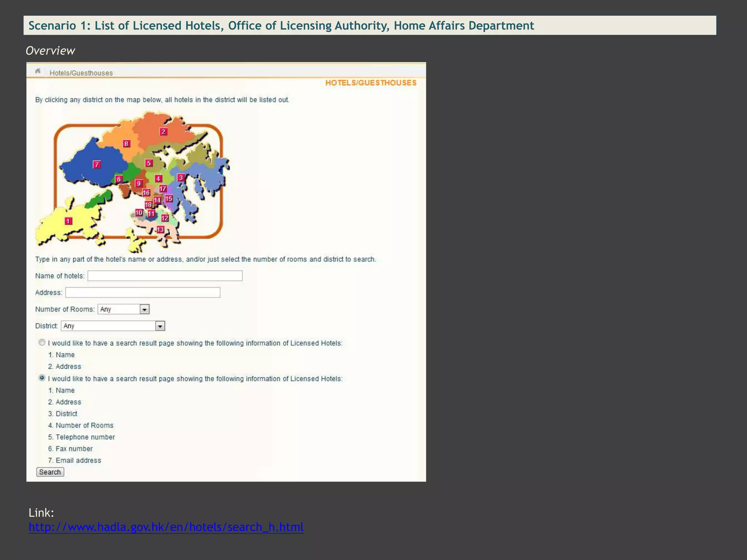Select district marker 6 on map
The height and width of the screenshot is (560, 747).
[119, 179]
